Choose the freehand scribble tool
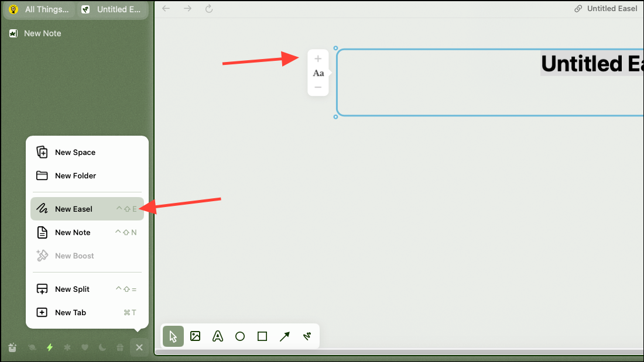This screenshot has height=362, width=644. click(307, 336)
